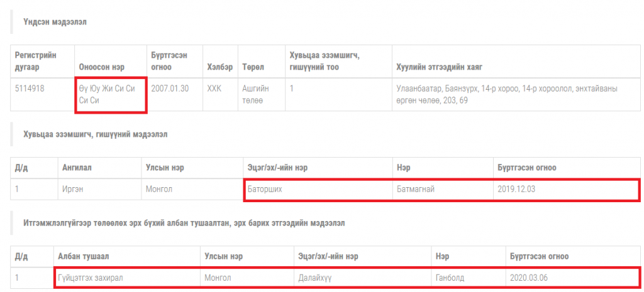
Task: Click the heading about 'Итгэмжлэлгүйгээр төлөөлөх эрх бүхий'
Action: [x=184, y=224]
